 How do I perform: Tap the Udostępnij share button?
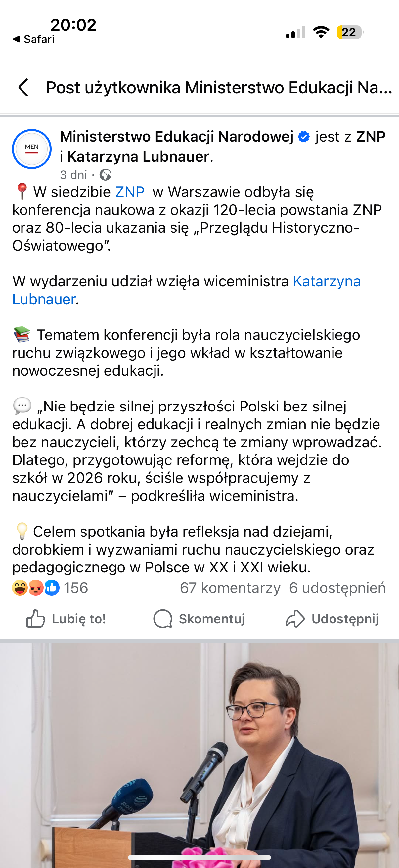332,619
